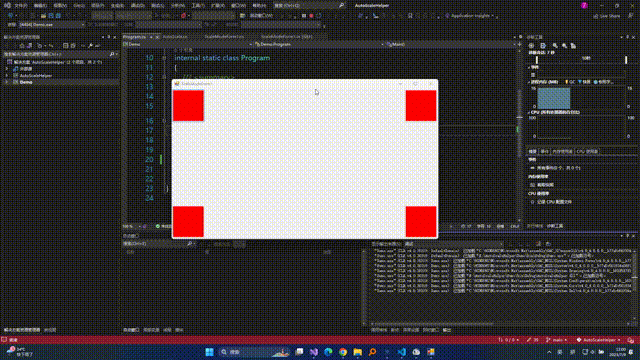Click the red stop debugging button in toolbar
Screen dimensions: 640x360
pyautogui.click(x=311, y=16)
